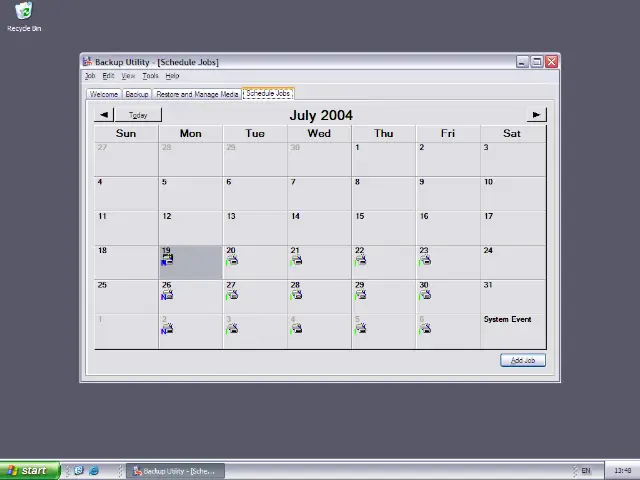Click the July 2004 month heading
This screenshot has height=480, width=640.
tap(321, 115)
